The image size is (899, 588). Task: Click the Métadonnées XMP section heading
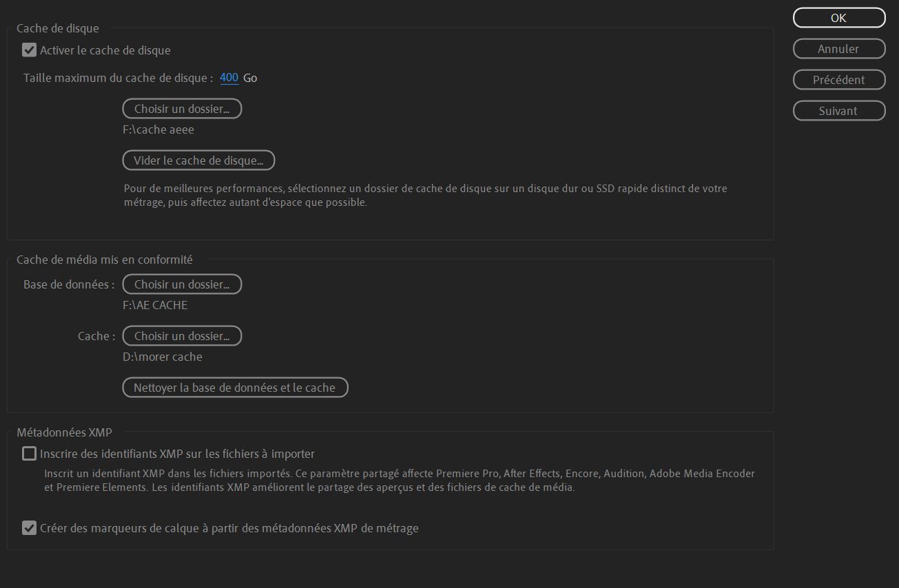(64, 432)
